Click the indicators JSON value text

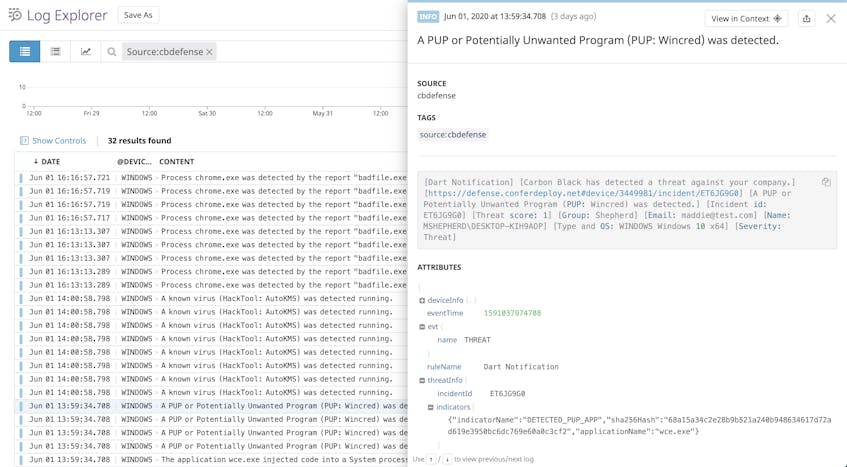(639, 425)
